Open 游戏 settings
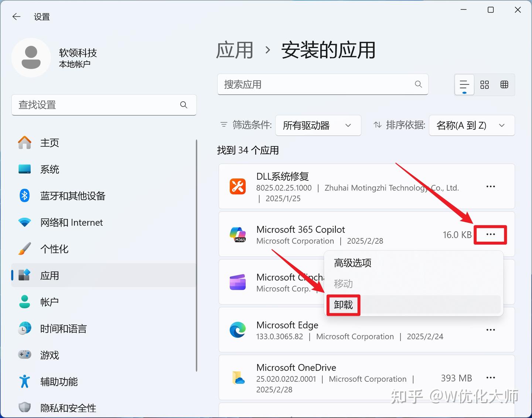The image size is (532, 418). (103, 355)
